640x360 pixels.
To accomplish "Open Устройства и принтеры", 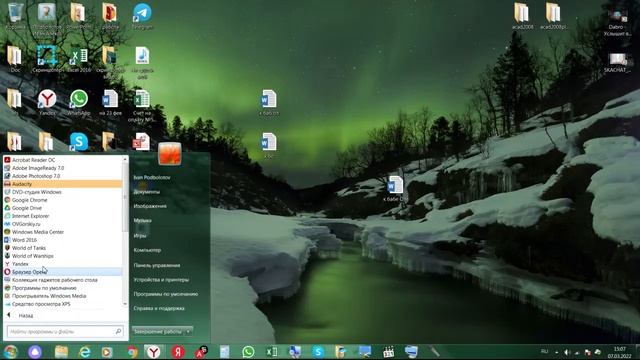I will [x=161, y=280].
